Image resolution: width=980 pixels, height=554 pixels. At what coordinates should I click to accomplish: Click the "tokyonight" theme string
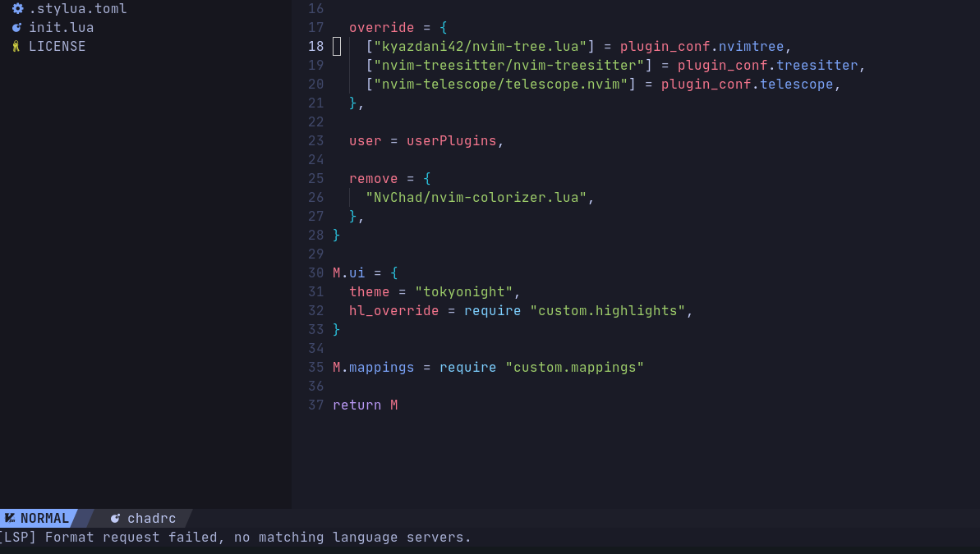coord(464,291)
